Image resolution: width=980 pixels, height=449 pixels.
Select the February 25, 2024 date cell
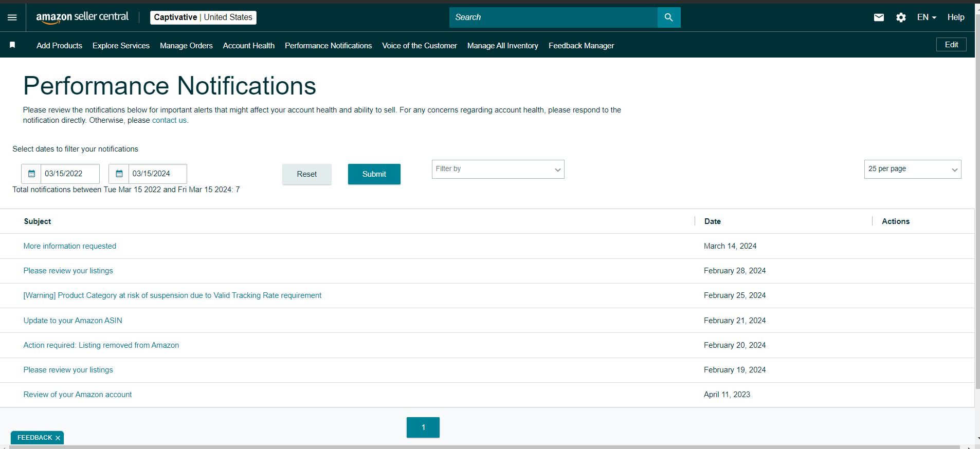tap(735, 295)
